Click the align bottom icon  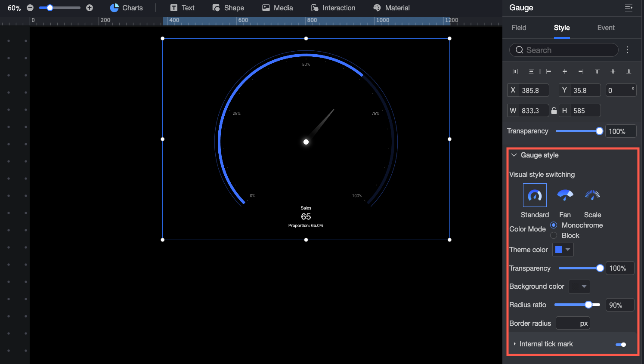(x=629, y=71)
